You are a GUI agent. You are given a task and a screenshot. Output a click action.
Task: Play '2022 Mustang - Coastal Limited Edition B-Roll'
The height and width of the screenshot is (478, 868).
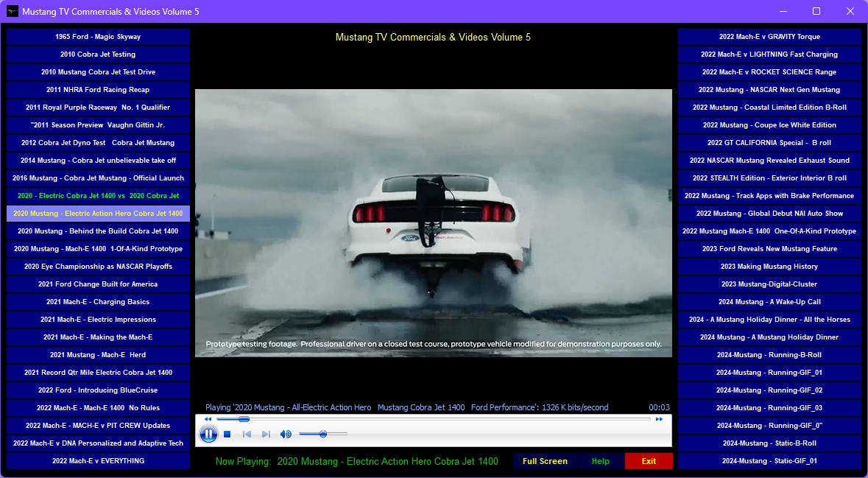coord(769,108)
